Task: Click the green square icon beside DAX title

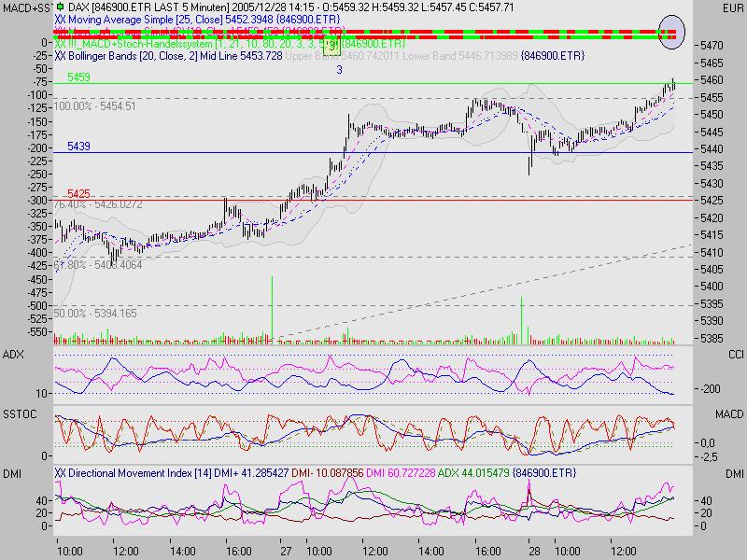Action: point(60,7)
